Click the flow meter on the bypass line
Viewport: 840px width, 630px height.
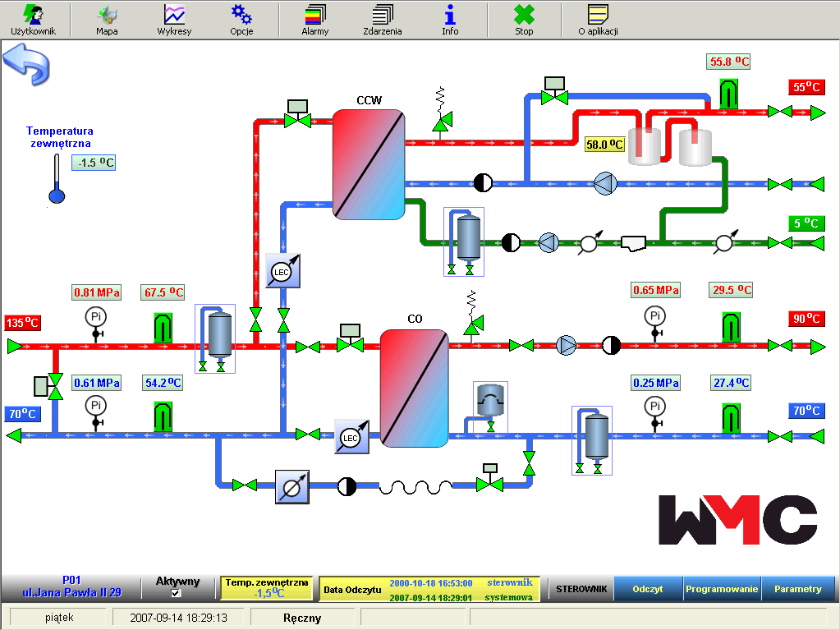click(292, 487)
